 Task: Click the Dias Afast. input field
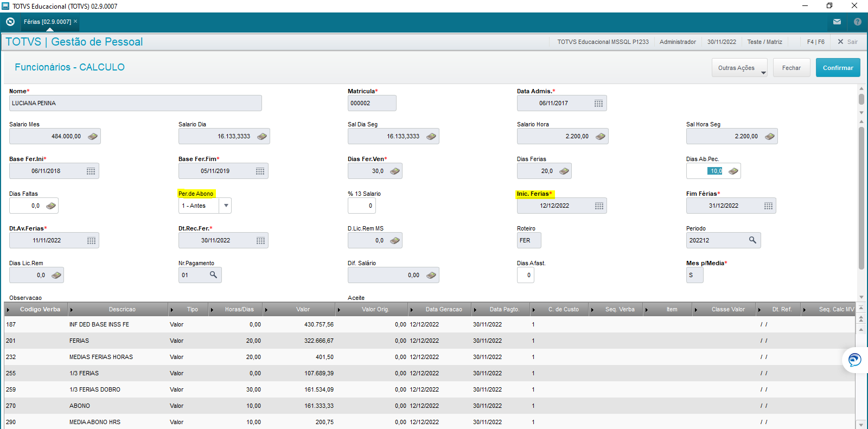[526, 276]
